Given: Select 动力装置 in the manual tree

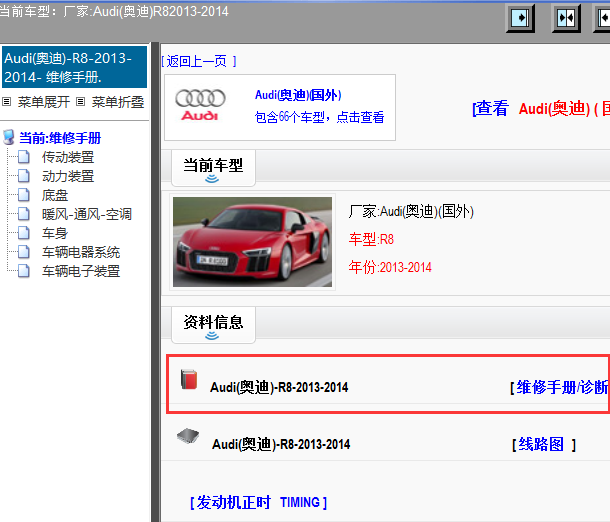Looking at the screenshot, I should [x=68, y=176].
